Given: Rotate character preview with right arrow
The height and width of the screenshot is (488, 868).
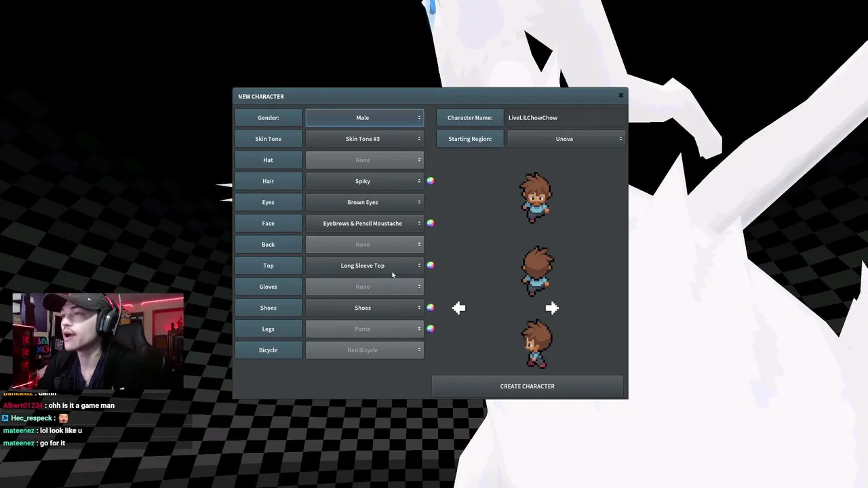Looking at the screenshot, I should (x=551, y=308).
